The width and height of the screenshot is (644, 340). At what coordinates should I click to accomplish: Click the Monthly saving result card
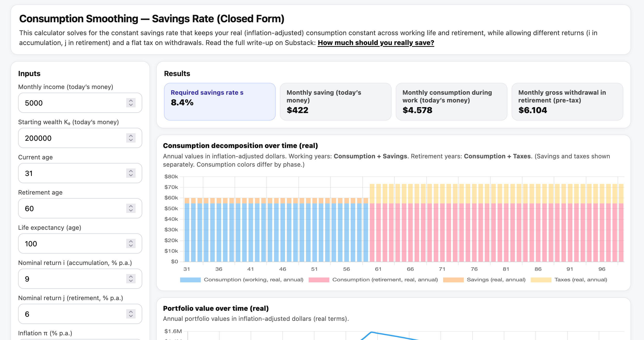pyautogui.click(x=335, y=101)
